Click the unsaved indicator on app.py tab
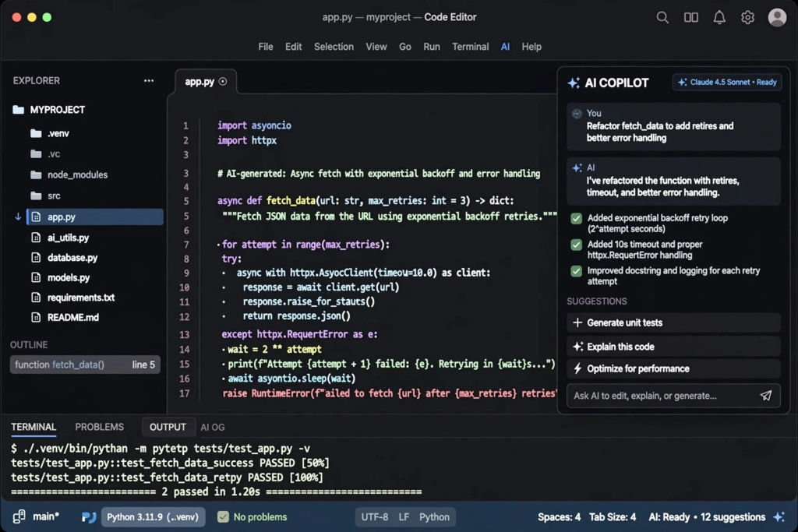Viewport: 798px width, 532px height. [x=223, y=81]
